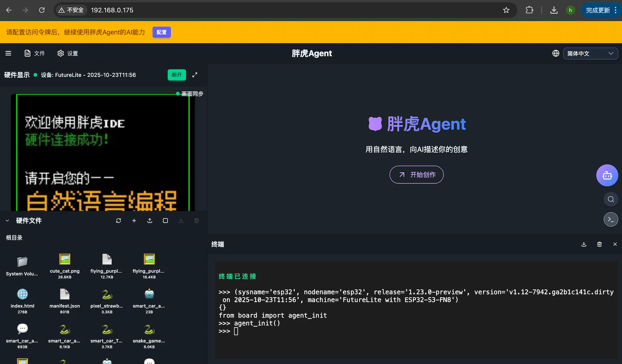Viewport: 622px width, 364px height.
Task: Click the plus icon to create new file
Action: (x=134, y=220)
